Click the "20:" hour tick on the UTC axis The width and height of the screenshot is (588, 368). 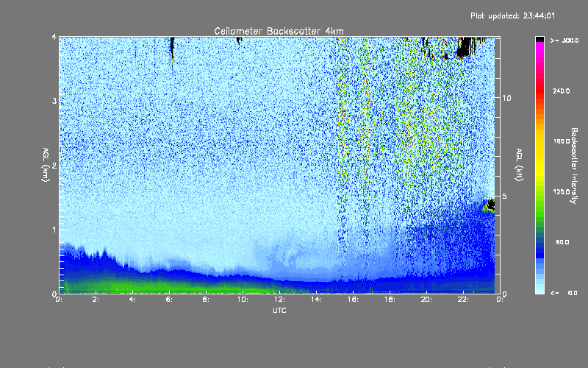427,300
